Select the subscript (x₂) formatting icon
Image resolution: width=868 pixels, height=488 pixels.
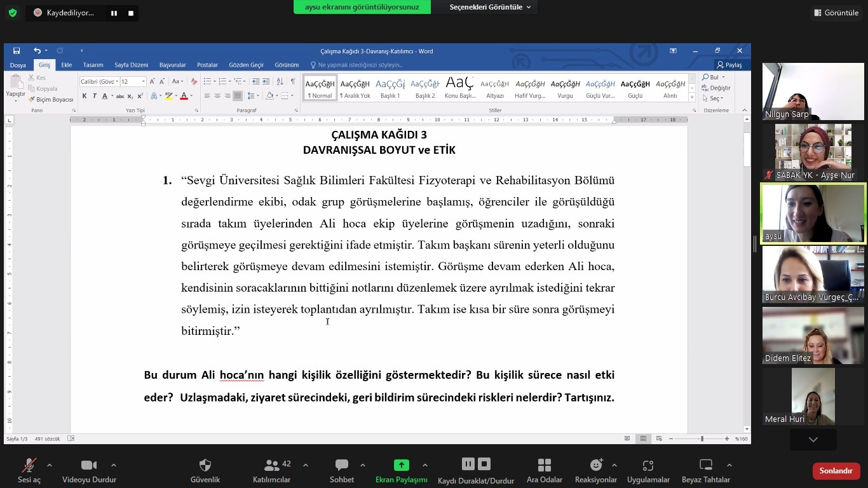(x=131, y=95)
